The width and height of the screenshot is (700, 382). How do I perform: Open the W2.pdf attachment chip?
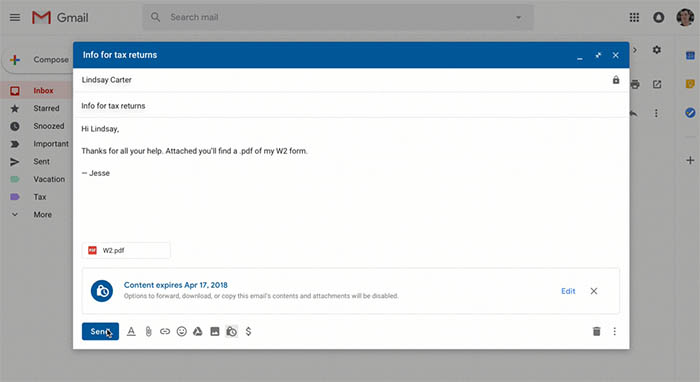126,250
